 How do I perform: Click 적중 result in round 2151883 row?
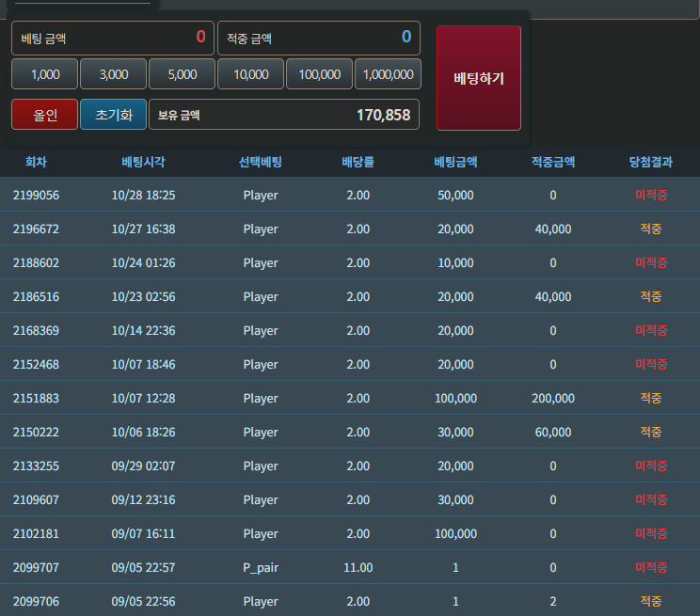651,398
